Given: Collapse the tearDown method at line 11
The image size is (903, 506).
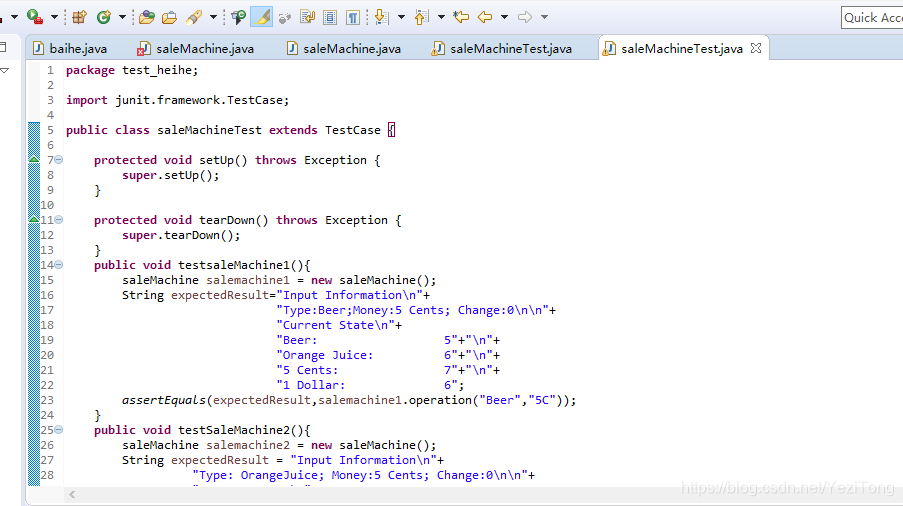Looking at the screenshot, I should (59, 220).
